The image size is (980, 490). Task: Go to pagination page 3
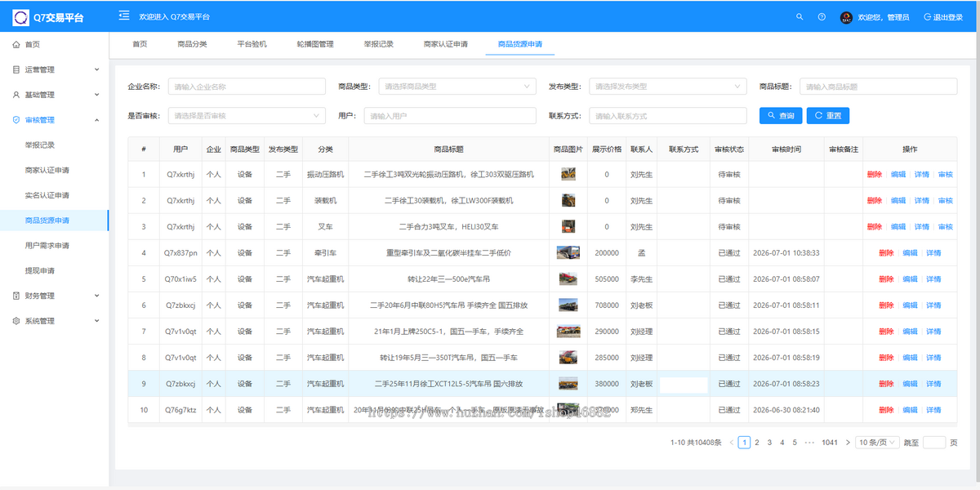pyautogui.click(x=769, y=442)
